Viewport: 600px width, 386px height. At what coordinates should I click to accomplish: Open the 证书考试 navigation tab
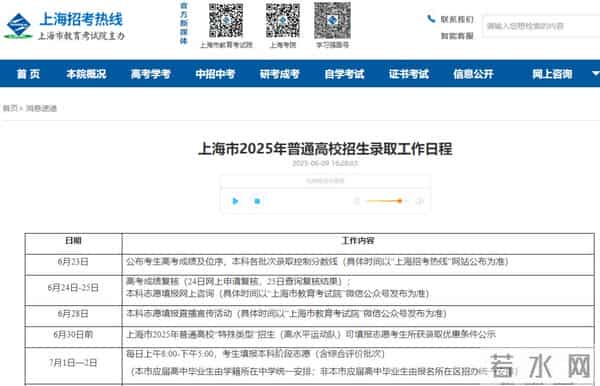(x=409, y=74)
